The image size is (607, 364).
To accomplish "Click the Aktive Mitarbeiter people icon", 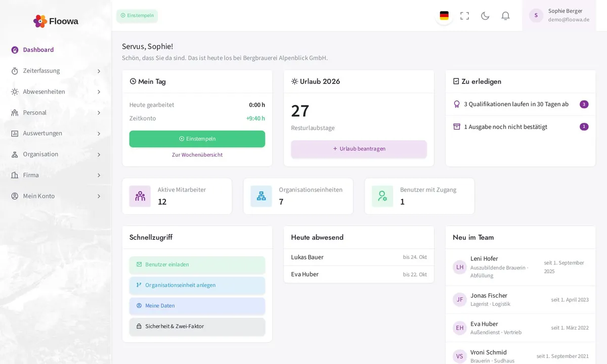I will click(140, 196).
